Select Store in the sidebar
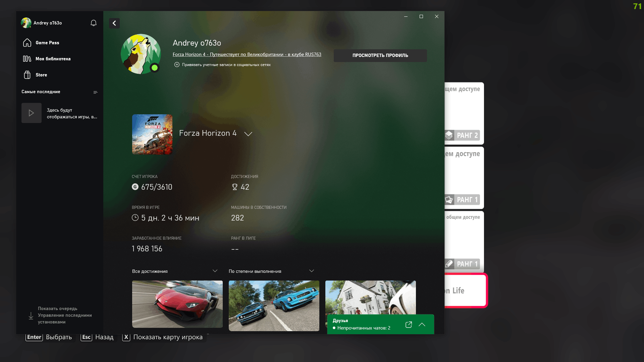This screenshot has height=362, width=644. coord(41,75)
